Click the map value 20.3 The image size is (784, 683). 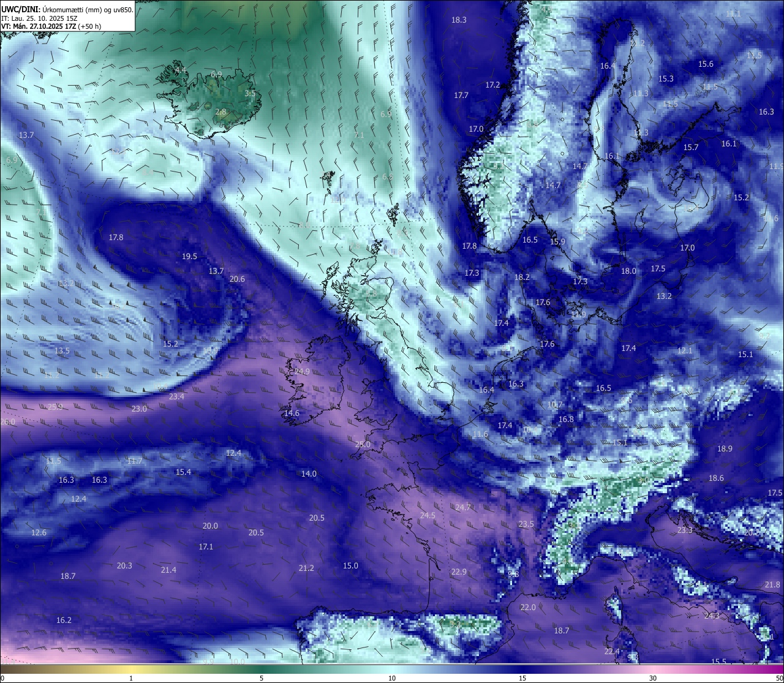[x=124, y=566]
